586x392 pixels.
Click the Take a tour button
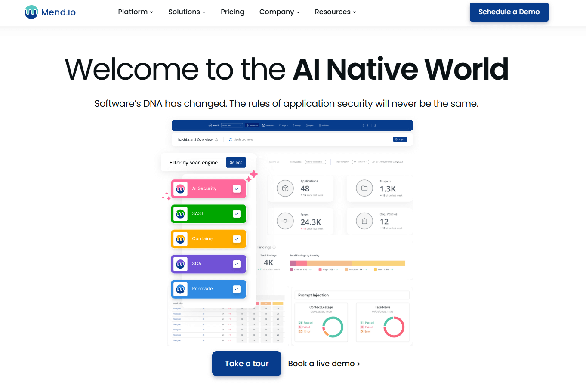coord(247,363)
